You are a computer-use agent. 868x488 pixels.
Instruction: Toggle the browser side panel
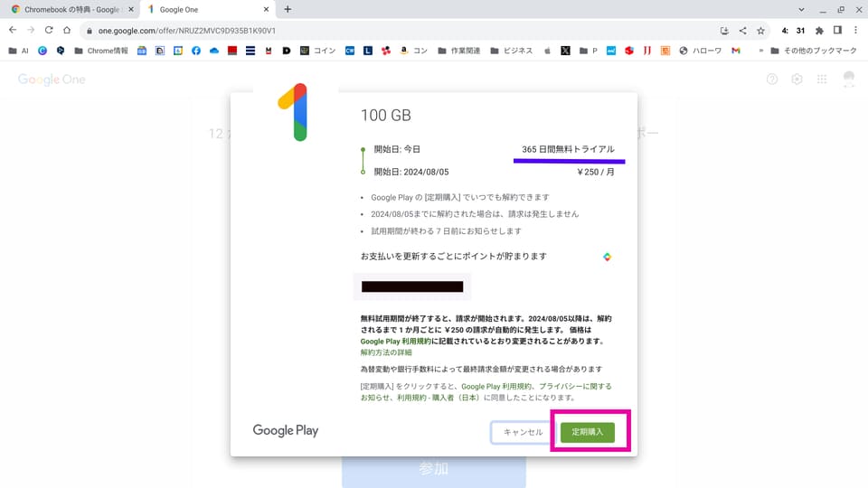coord(837,31)
